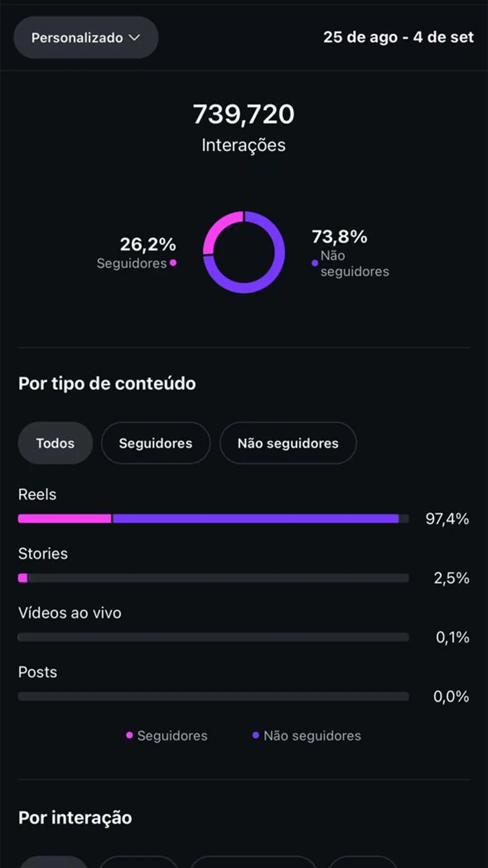Screen dimensions: 488x868
Task: Click the 97,4% Reels percentage
Action: 448,519
